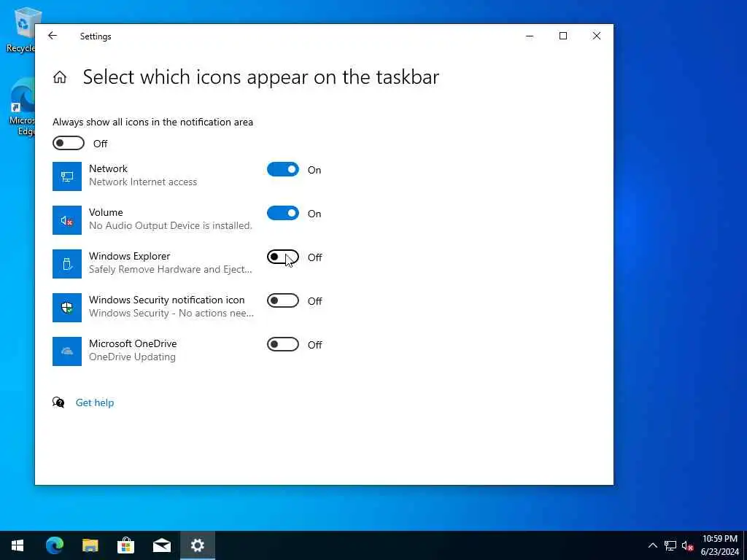
Task: Click the Microsoft OneDrive cloud tile
Action: (x=66, y=351)
